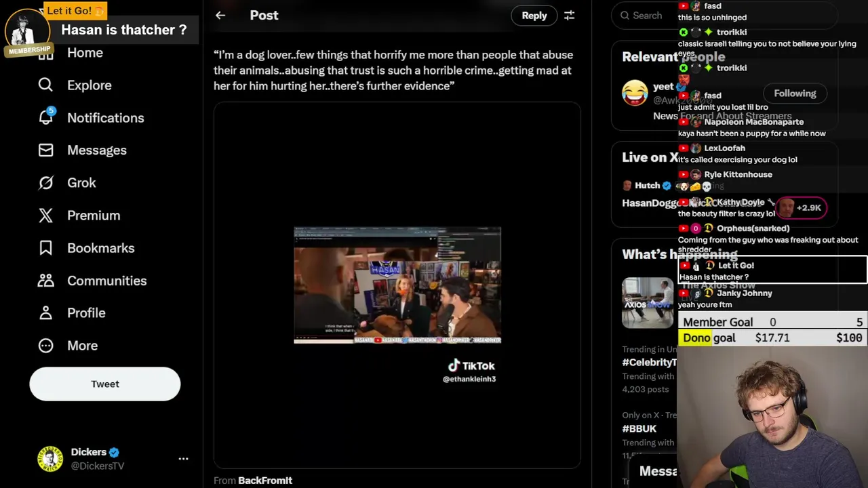Play the embedded TikTok video

coord(397,285)
